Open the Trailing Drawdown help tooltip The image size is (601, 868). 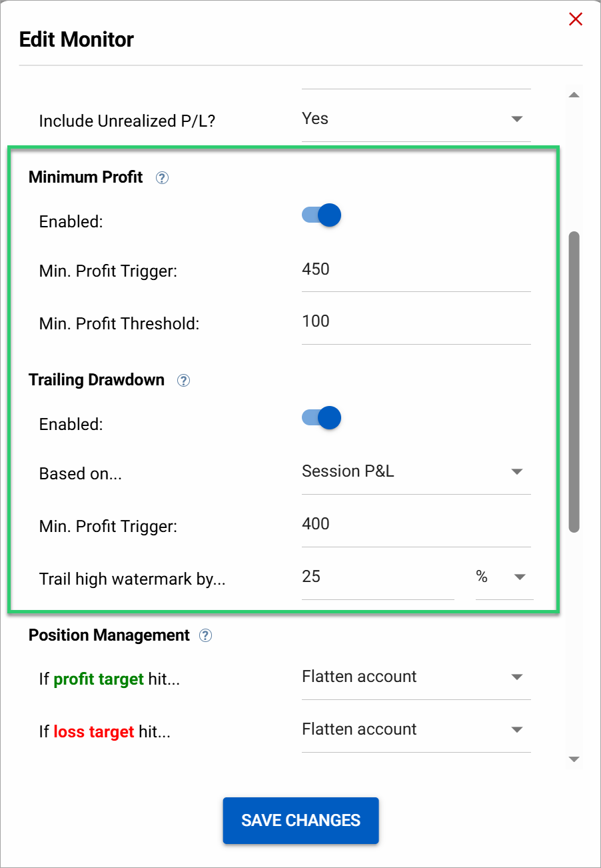183,380
